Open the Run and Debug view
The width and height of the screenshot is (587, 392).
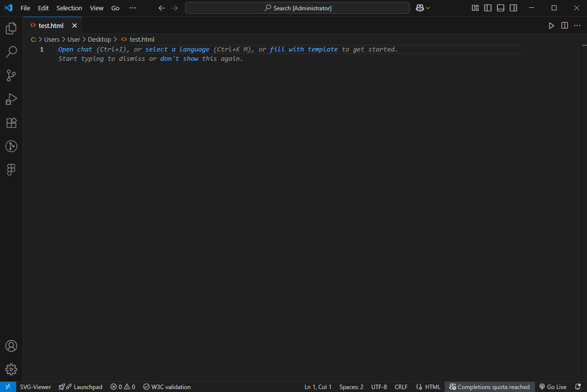pos(11,99)
